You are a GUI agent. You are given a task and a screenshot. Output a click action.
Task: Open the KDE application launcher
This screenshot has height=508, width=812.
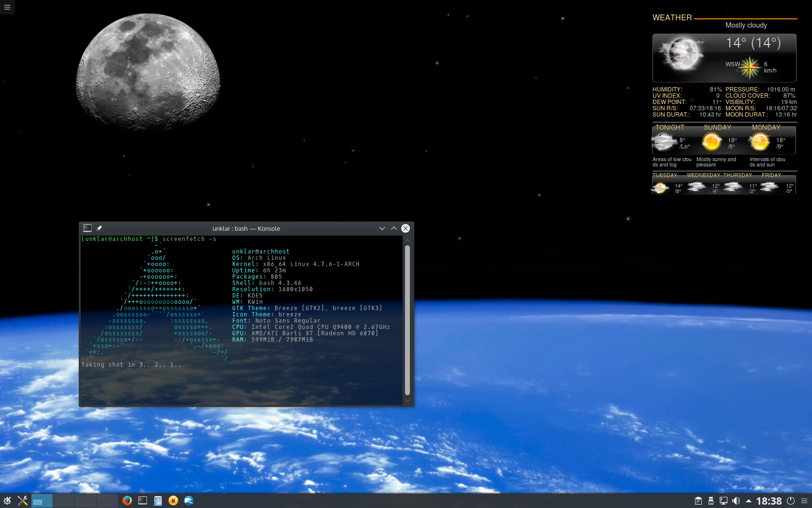pyautogui.click(x=7, y=501)
